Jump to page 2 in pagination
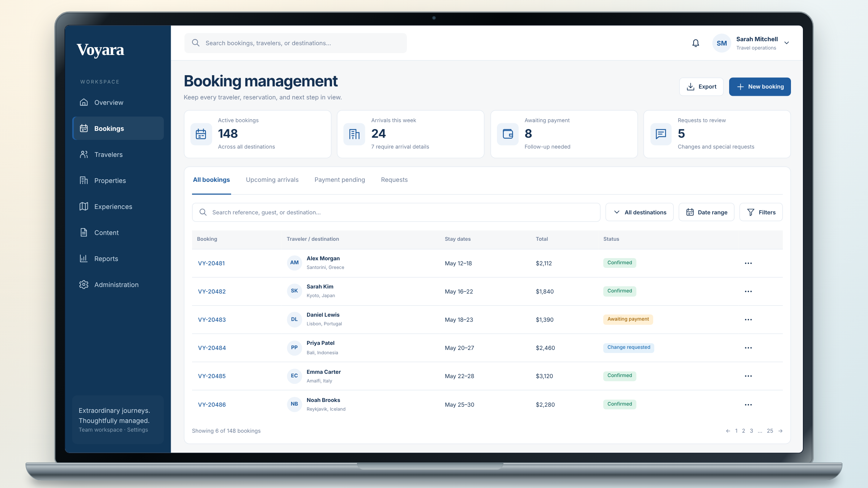The height and width of the screenshot is (488, 868). click(x=744, y=431)
